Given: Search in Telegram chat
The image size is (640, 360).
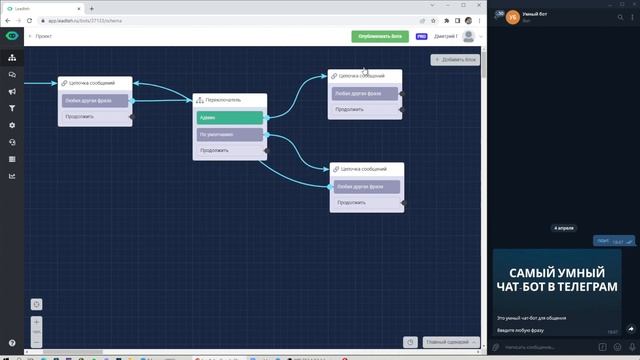Looking at the screenshot, I should click(x=620, y=17).
